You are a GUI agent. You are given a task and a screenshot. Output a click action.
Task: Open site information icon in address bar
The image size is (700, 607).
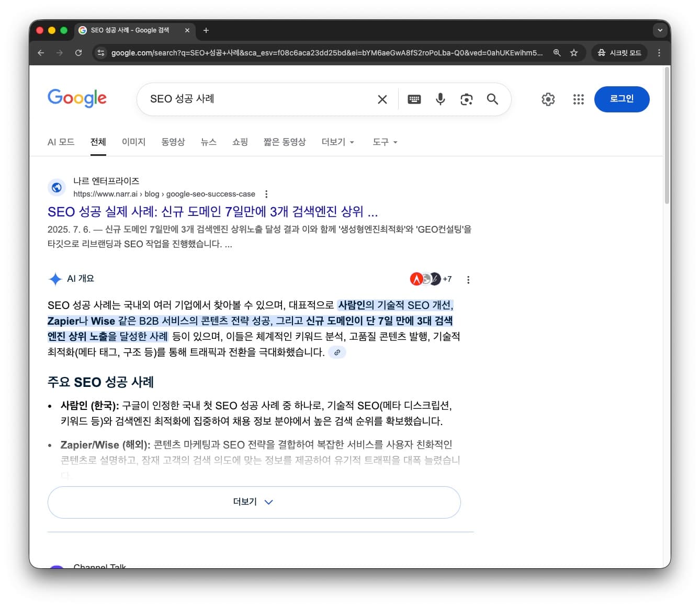coord(101,53)
